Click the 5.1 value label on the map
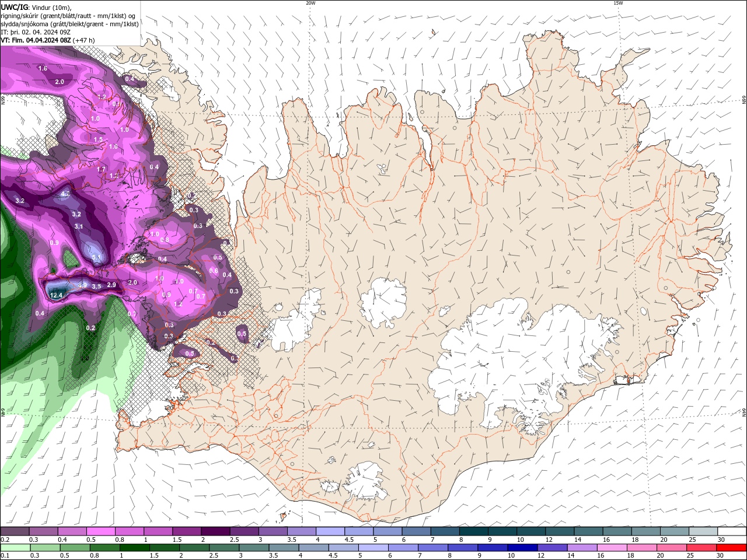 [96, 257]
